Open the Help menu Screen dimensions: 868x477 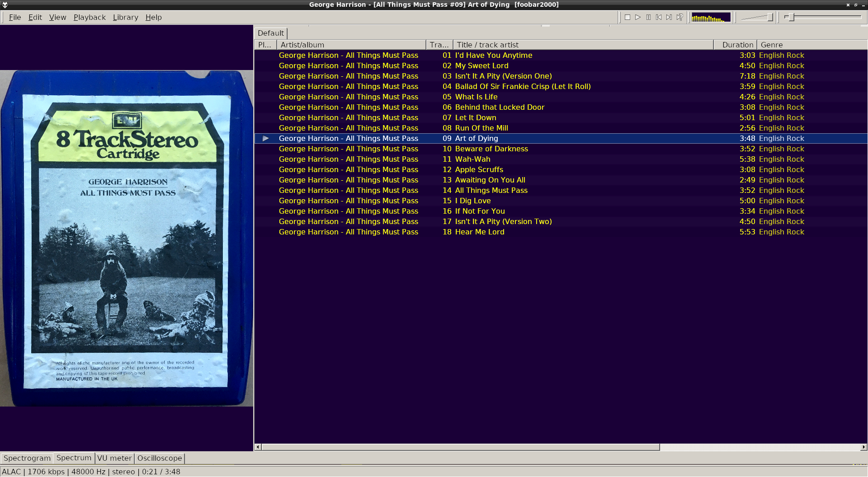coord(153,17)
